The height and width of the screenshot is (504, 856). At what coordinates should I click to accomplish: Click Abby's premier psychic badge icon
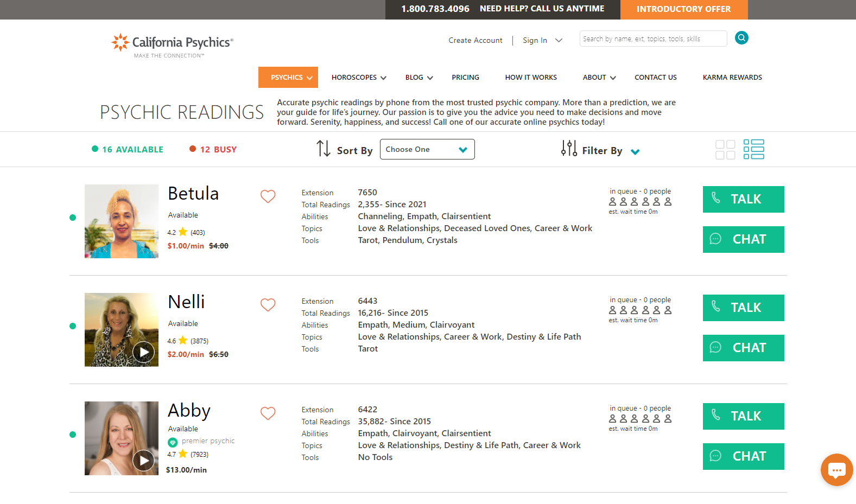click(x=173, y=442)
